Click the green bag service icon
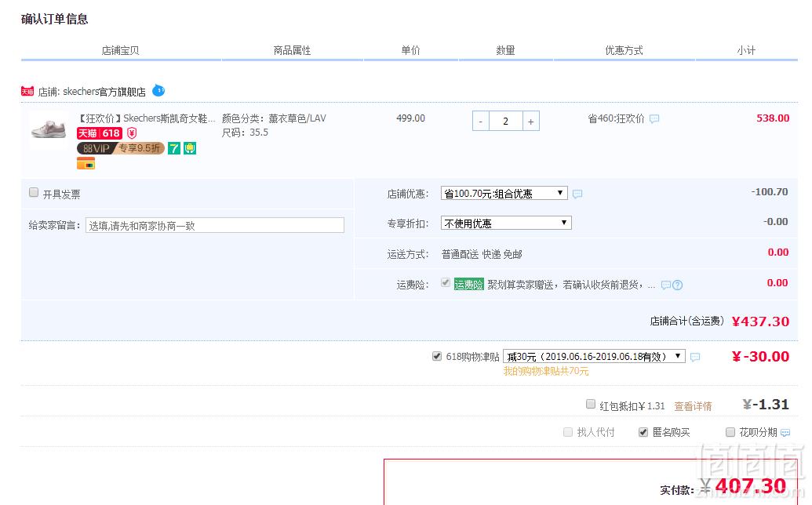Screen dimensions: 812x505 pyautogui.click(x=190, y=148)
